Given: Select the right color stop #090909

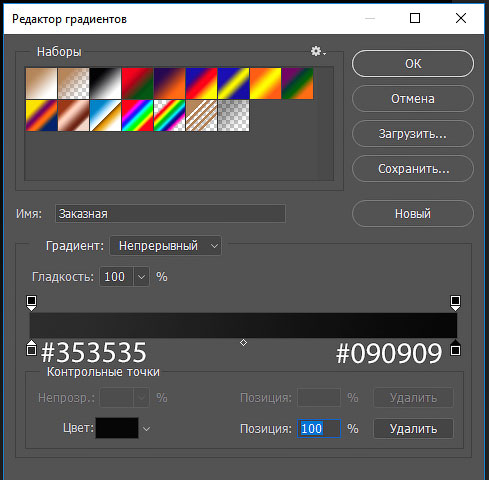Looking at the screenshot, I should point(455,348).
